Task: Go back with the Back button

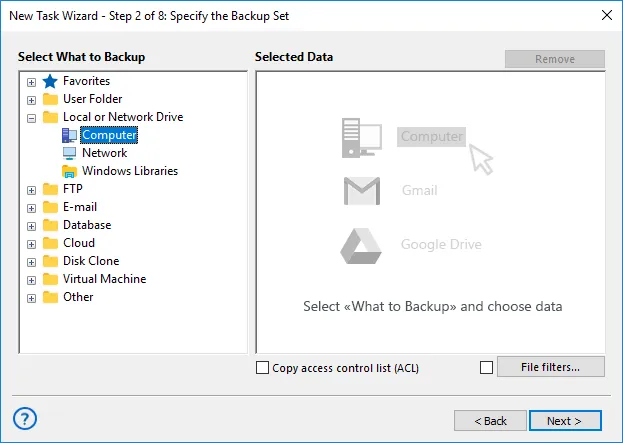Action: (490, 421)
